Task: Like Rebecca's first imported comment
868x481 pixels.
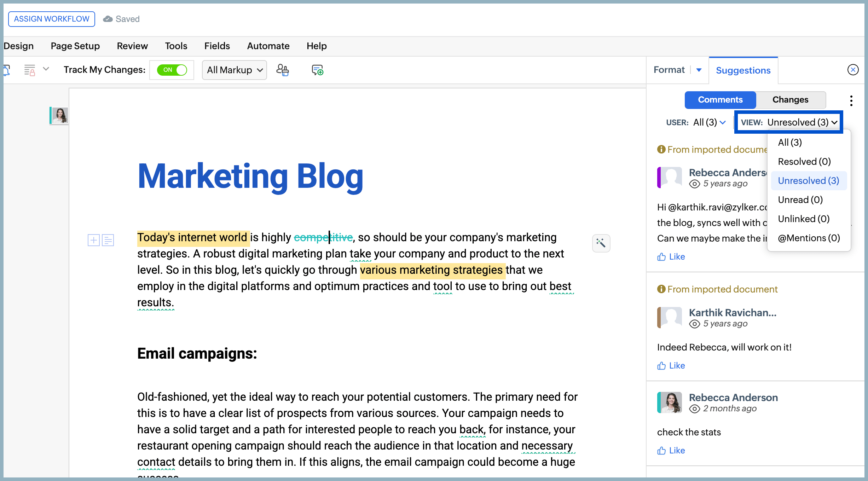Action: [671, 257]
